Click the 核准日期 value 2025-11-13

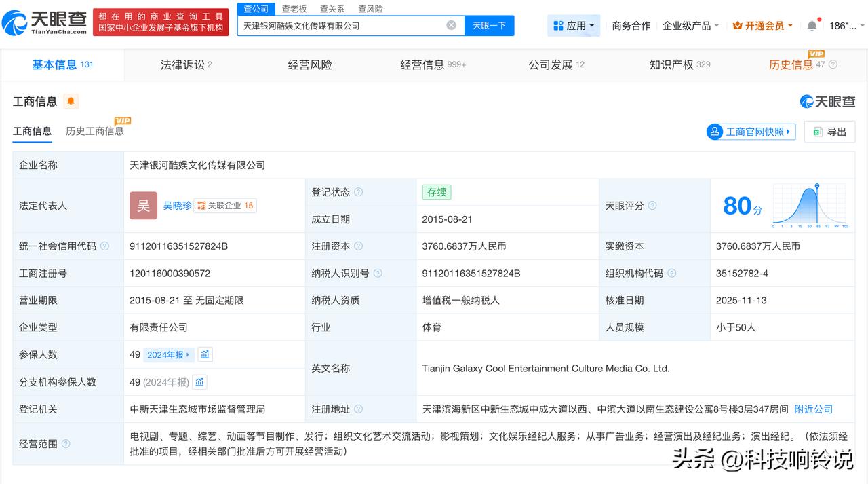pyautogui.click(x=741, y=301)
